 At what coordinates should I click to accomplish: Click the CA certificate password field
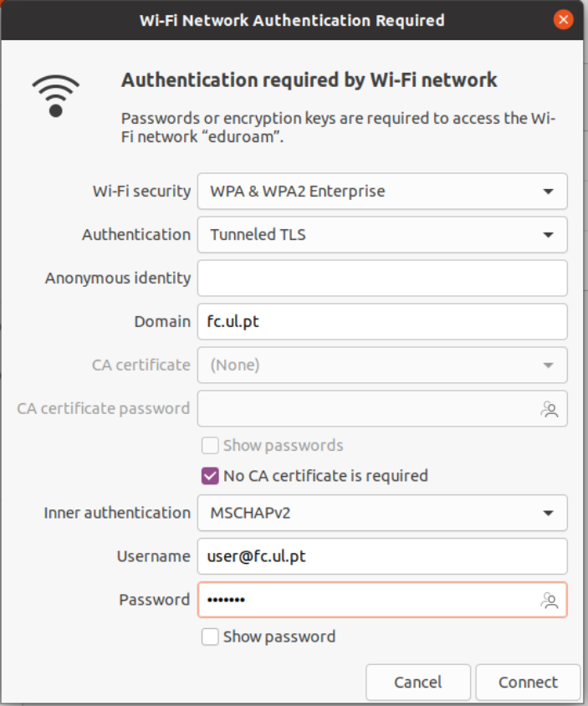tap(368, 409)
